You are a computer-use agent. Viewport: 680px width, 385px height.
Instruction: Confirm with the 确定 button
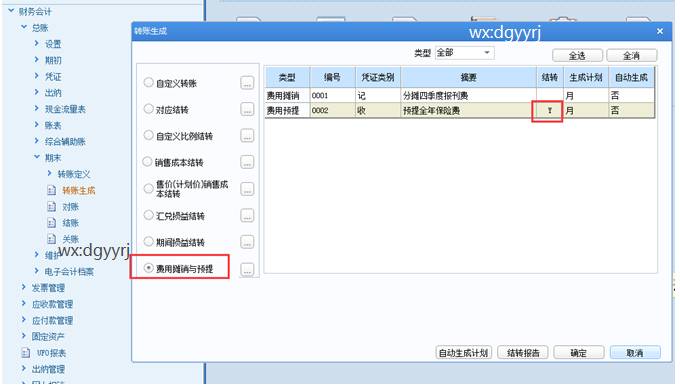(579, 353)
